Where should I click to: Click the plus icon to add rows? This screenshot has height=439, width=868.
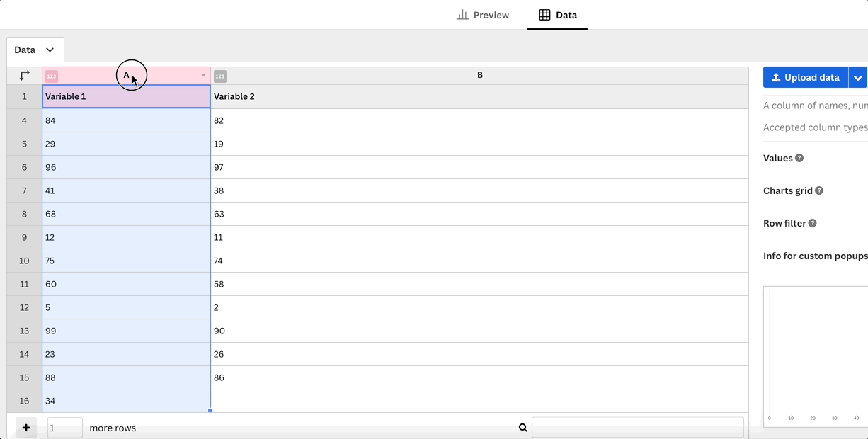(26, 428)
